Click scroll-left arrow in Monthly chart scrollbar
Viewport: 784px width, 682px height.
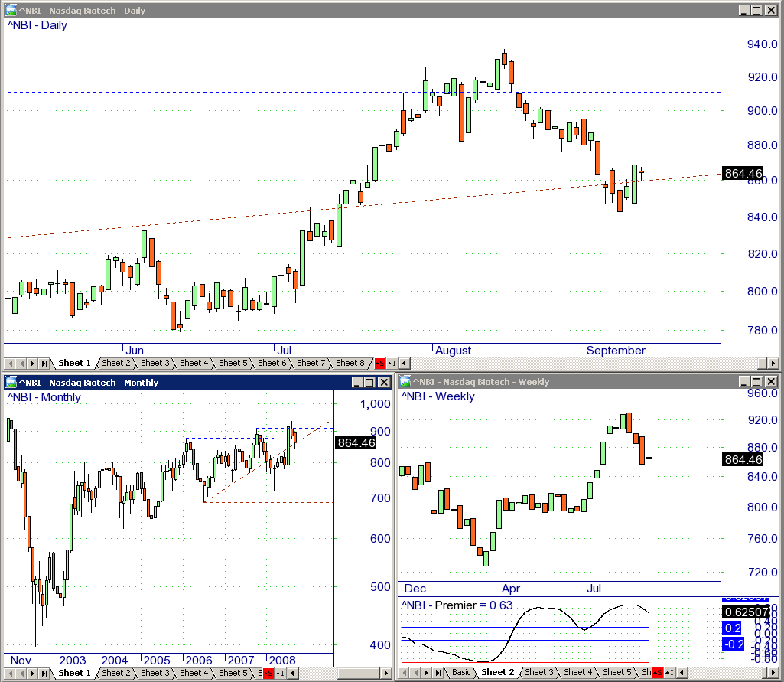(292, 674)
